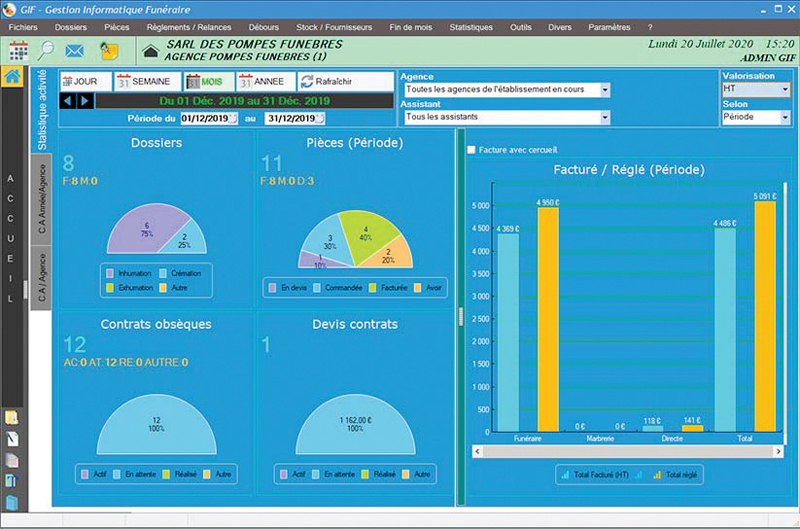This screenshot has width=800, height=529.
Task: Open the envelope mail icon
Action: click(x=74, y=50)
